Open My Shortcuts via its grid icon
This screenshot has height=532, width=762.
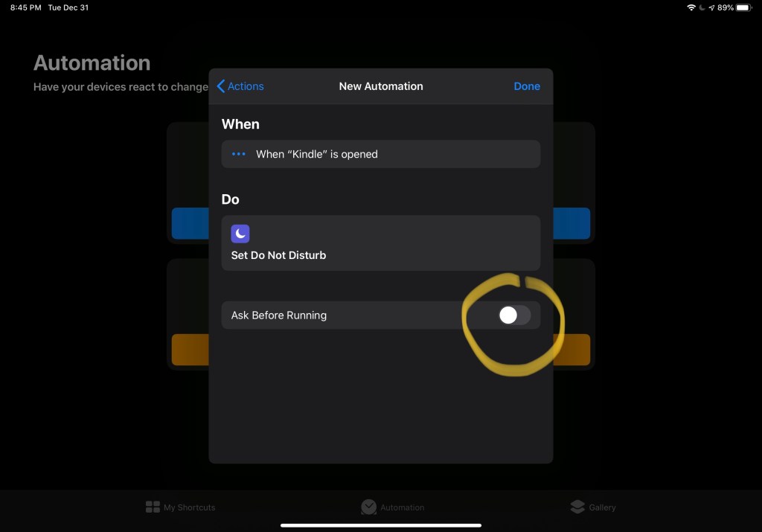(153, 507)
